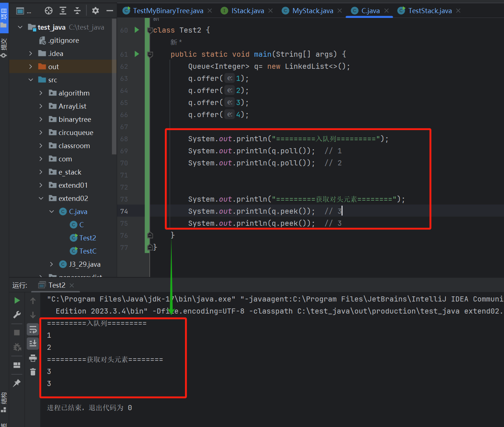Open the project view mode dropdown
Image resolution: width=504 pixels, height=427 pixels.
(24, 11)
